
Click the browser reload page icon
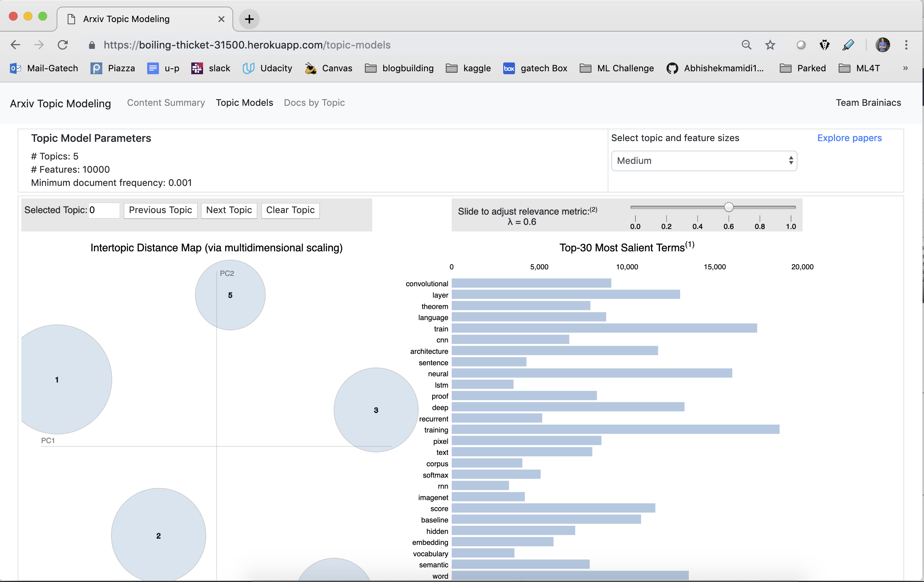[x=63, y=45]
